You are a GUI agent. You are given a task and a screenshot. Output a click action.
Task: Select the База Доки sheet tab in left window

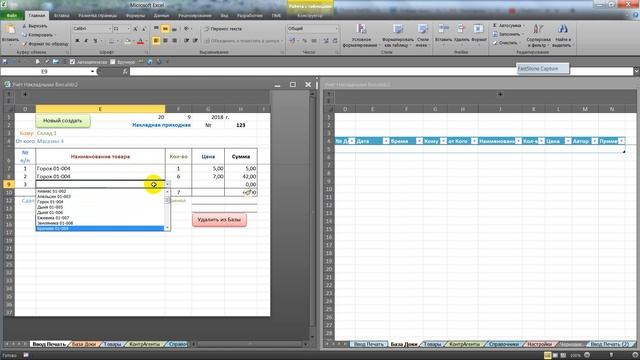[x=84, y=344]
